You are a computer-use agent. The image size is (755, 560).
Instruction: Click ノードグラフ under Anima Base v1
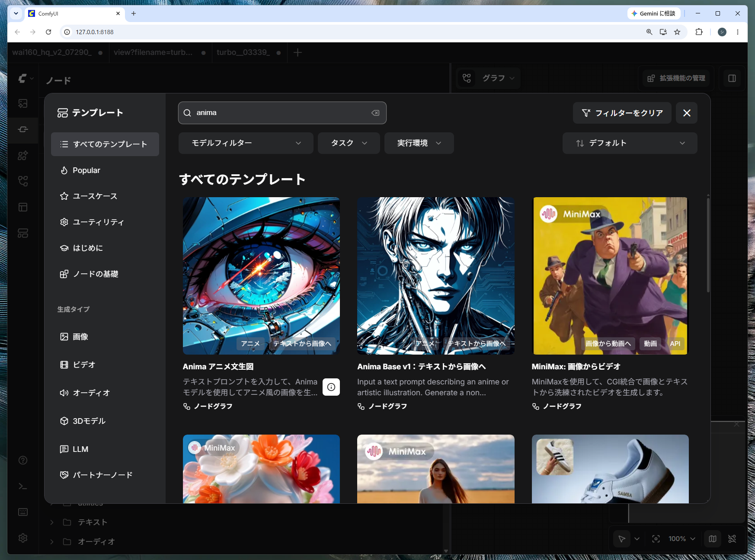point(382,406)
